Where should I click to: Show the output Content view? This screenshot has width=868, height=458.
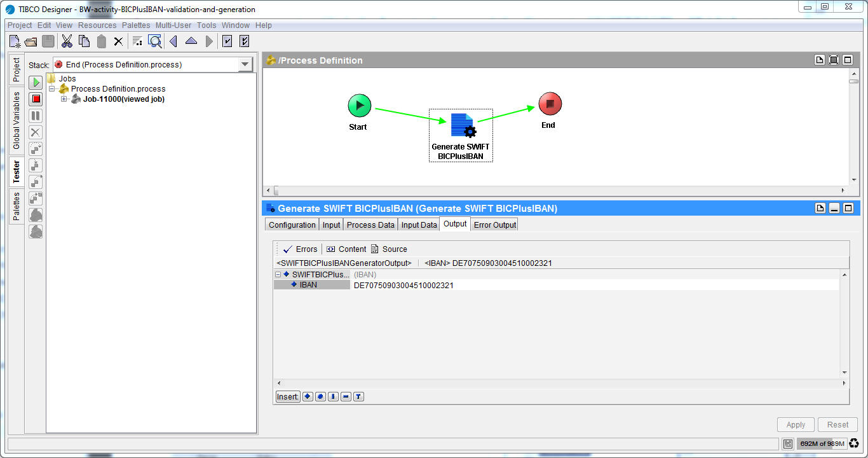(x=346, y=249)
